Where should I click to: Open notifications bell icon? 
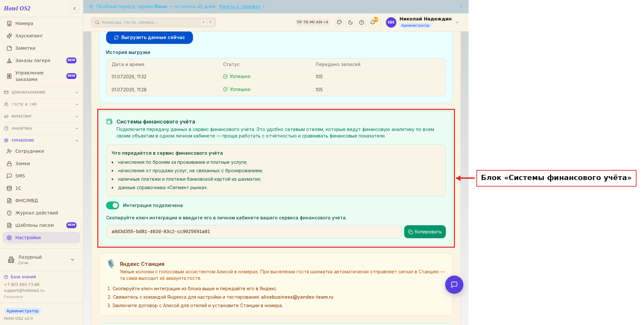(373, 22)
